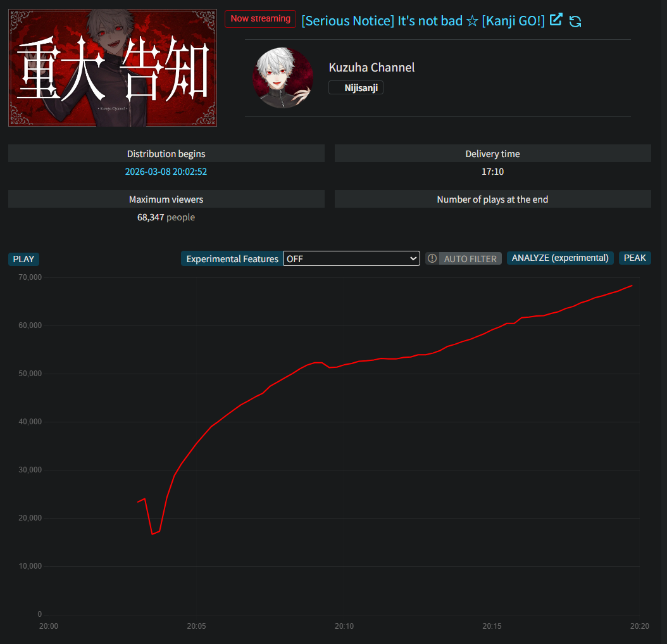This screenshot has height=644, width=667.
Task: Click the 20:05 x-axis label
Action: (196, 626)
